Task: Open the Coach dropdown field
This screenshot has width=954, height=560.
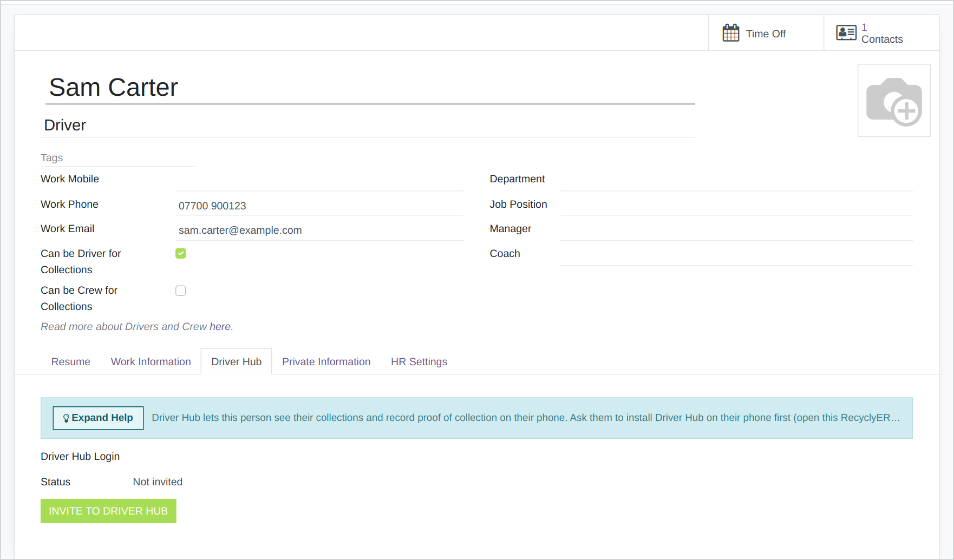Action: point(736,254)
